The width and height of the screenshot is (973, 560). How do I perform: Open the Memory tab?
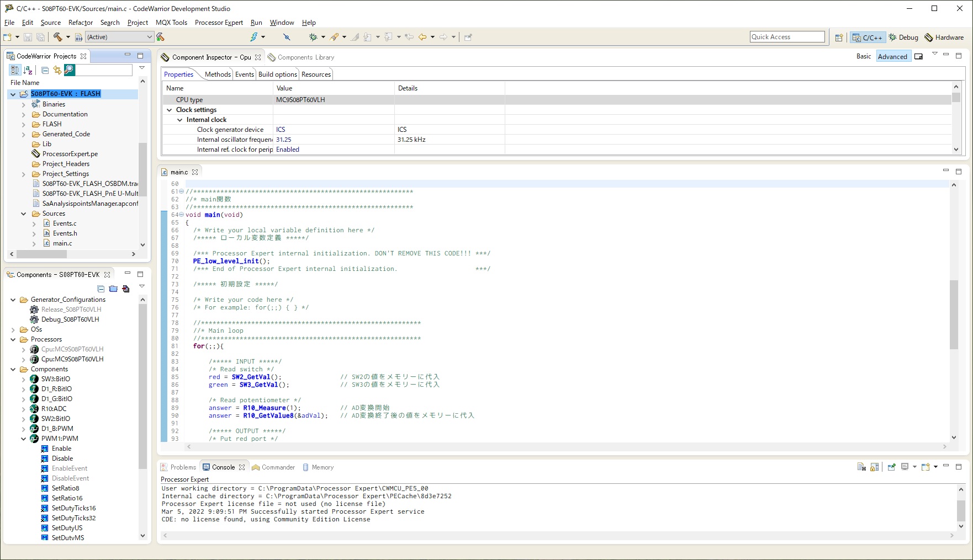click(x=318, y=467)
